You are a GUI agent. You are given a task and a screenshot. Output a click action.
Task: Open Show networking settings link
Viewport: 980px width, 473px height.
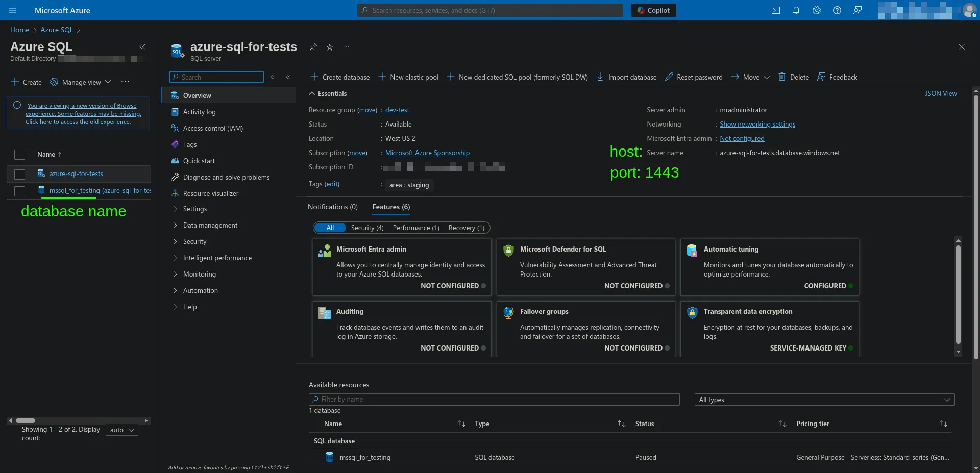point(757,124)
